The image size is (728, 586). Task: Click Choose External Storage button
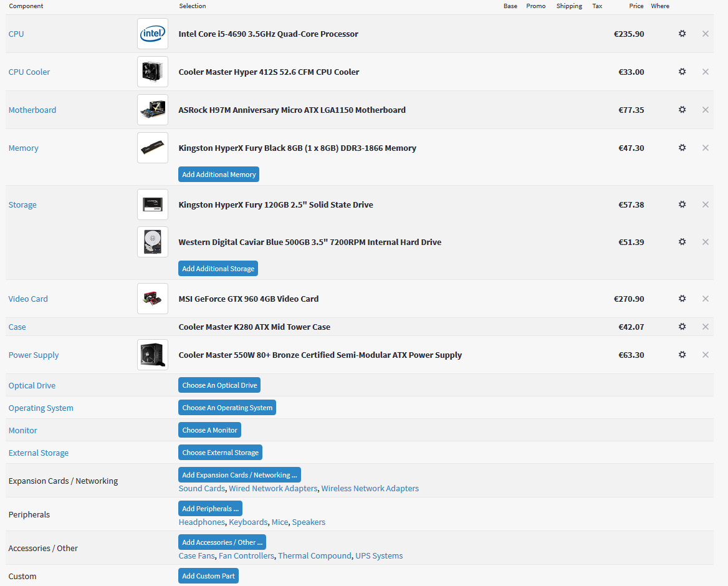pyautogui.click(x=221, y=452)
